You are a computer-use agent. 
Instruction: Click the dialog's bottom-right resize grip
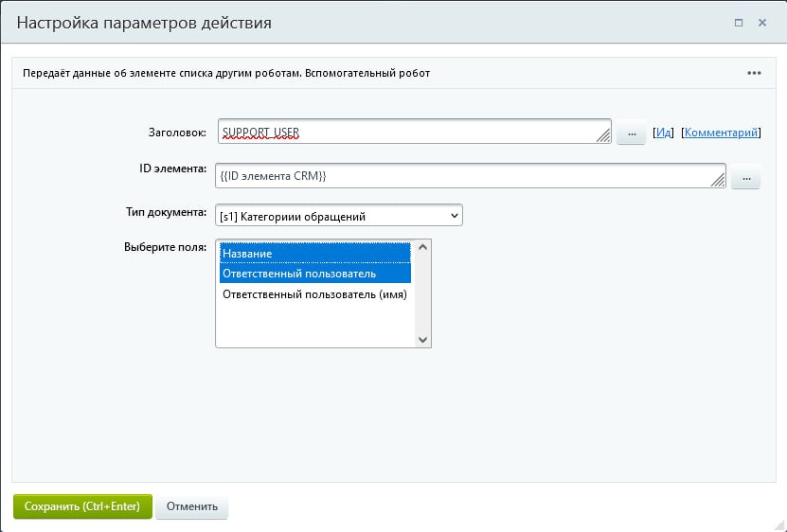tap(778, 524)
